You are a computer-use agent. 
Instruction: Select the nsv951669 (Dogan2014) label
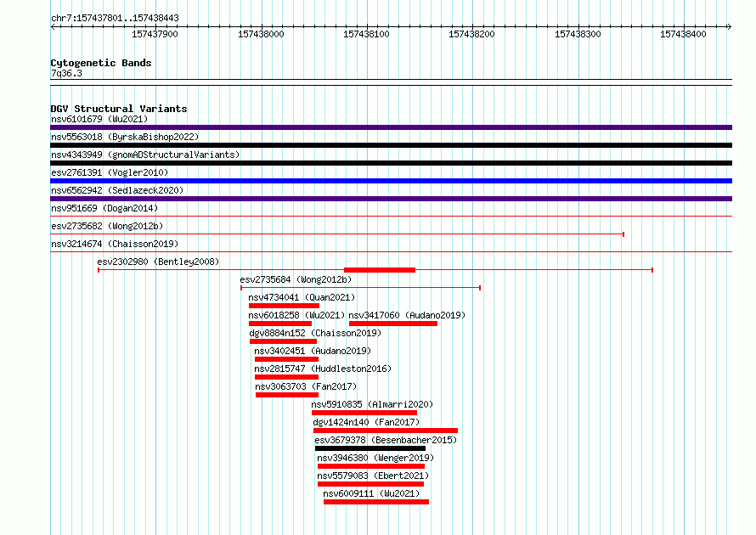coord(104,208)
